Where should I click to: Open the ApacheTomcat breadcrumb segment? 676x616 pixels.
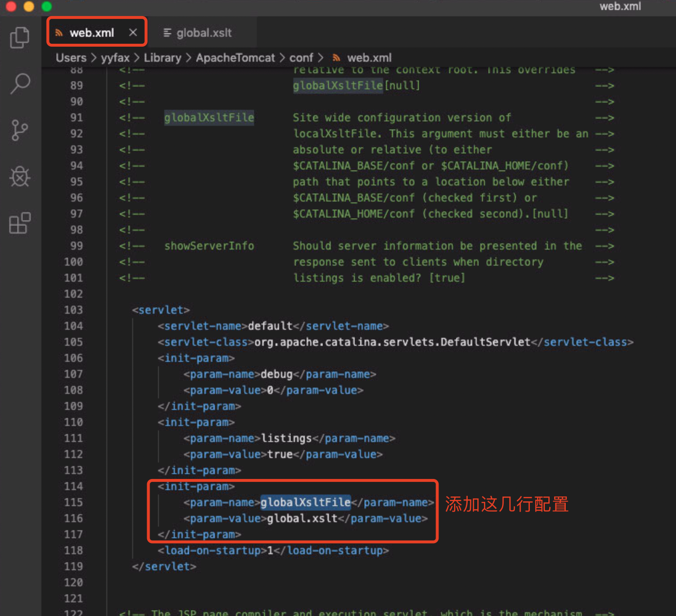click(x=235, y=58)
